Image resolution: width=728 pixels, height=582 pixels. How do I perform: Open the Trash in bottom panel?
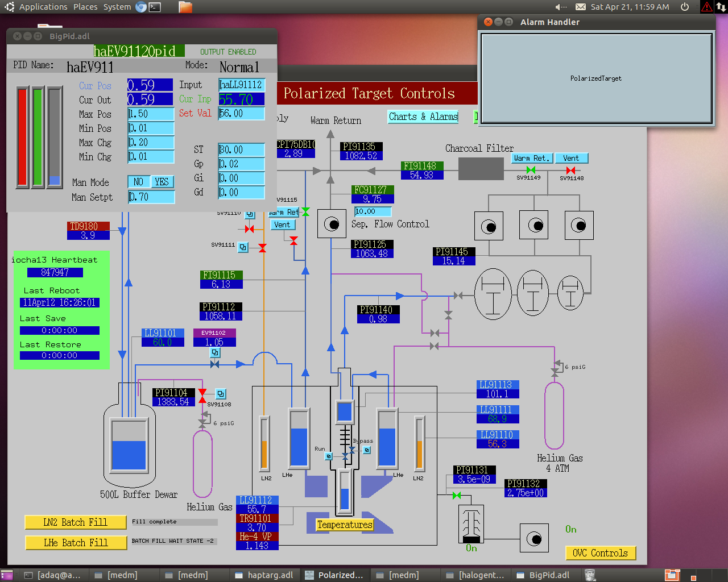point(590,575)
